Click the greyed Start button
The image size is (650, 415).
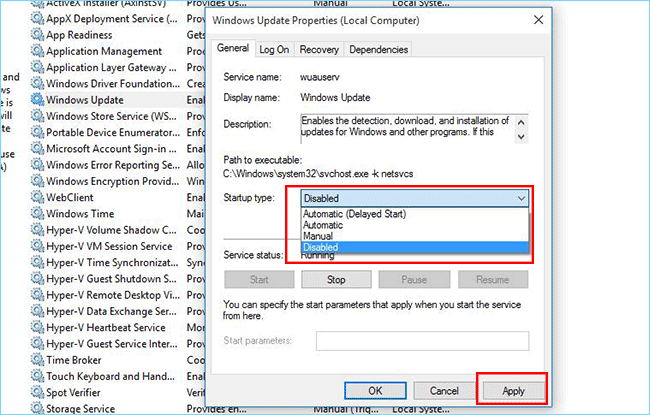(x=259, y=279)
